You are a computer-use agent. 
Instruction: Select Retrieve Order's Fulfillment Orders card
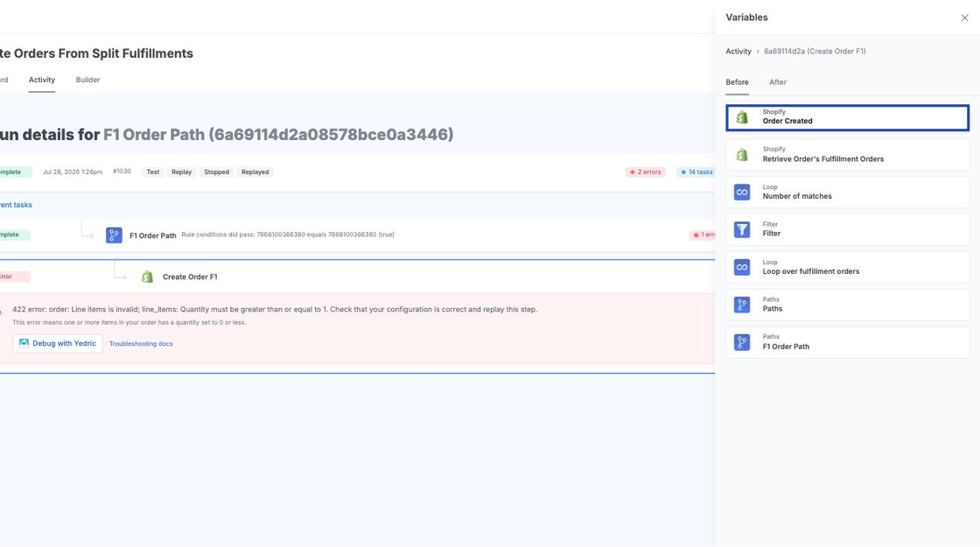tap(848, 154)
